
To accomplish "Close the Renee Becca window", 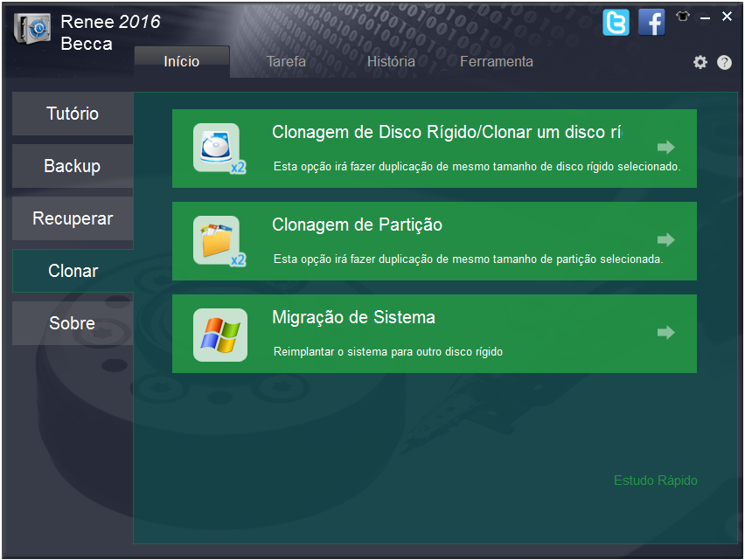I will [727, 17].
